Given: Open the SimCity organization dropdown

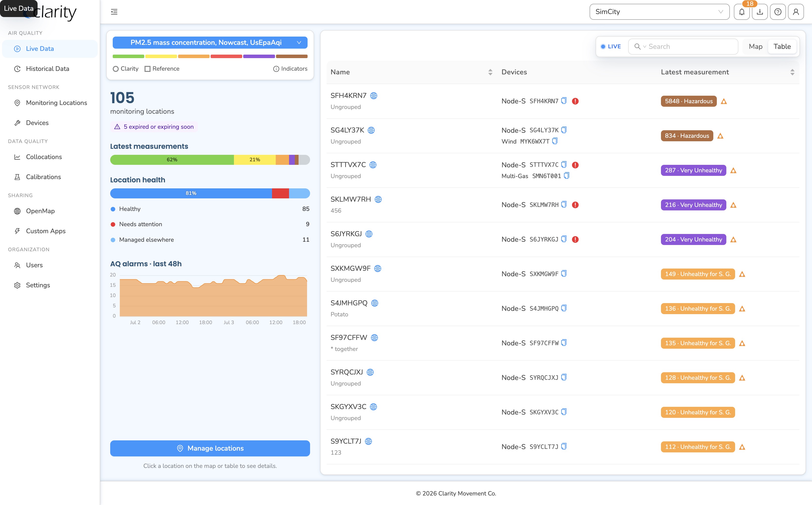Looking at the screenshot, I should [x=659, y=12].
